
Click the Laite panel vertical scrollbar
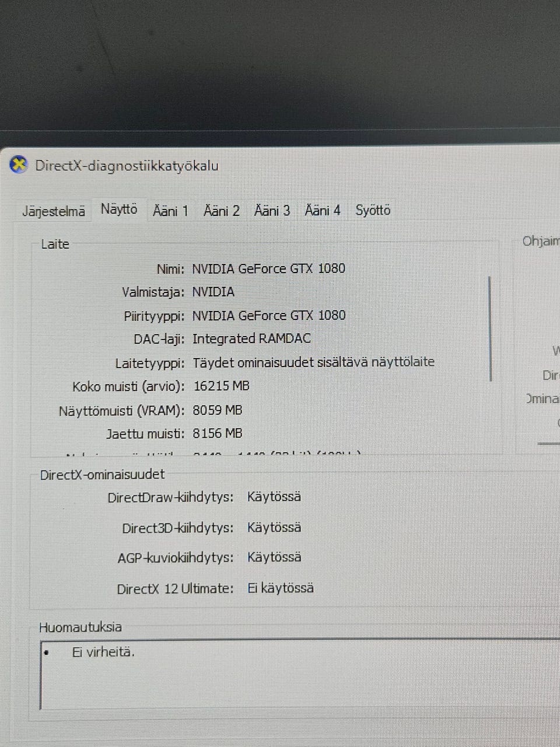tap(489, 329)
